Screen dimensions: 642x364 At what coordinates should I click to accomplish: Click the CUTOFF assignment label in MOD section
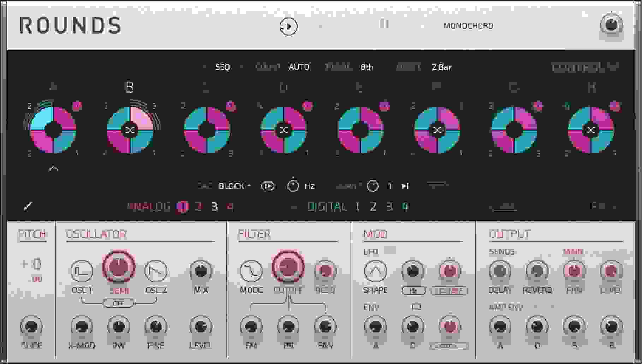pyautogui.click(x=449, y=291)
